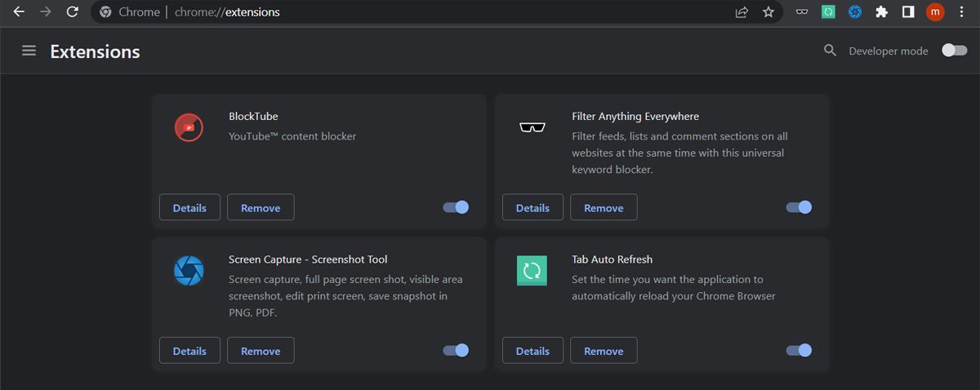Open Details for BlockTube
980x390 pixels.
tap(189, 208)
